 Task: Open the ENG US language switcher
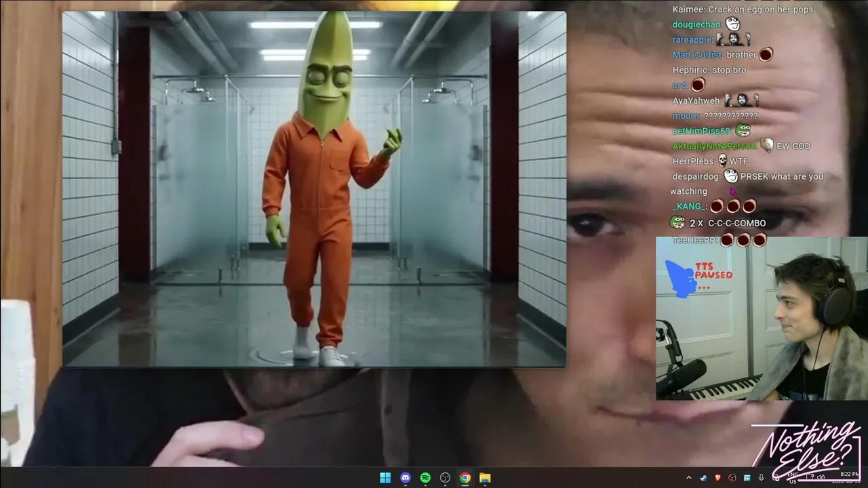tap(793, 478)
